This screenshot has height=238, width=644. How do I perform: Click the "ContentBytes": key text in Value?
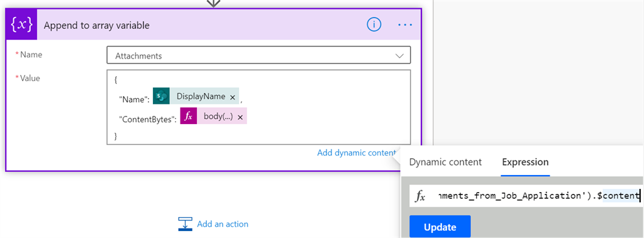(147, 119)
